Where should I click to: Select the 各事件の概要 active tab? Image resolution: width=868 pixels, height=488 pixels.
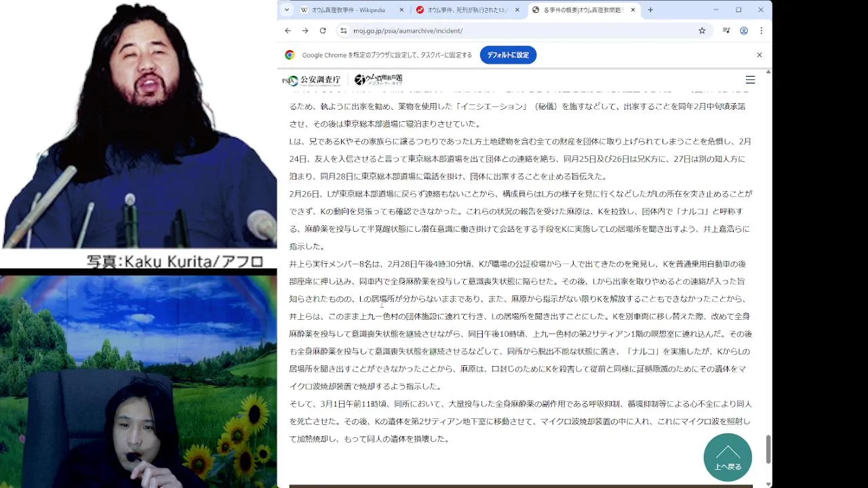coord(583,10)
